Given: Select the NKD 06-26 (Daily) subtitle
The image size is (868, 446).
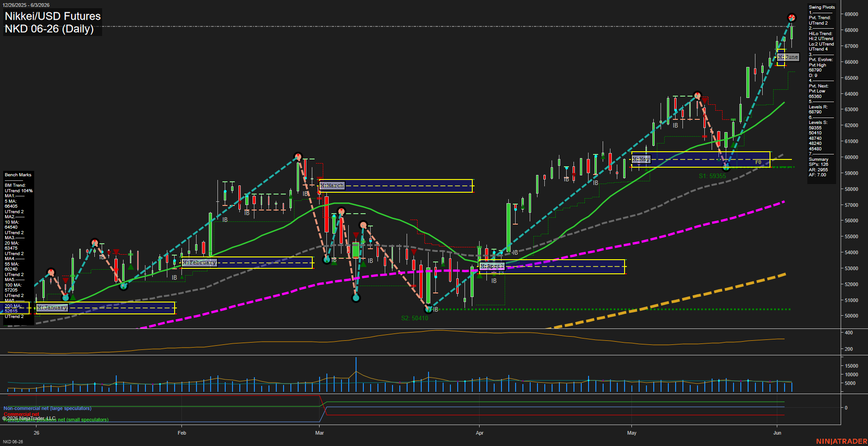Looking at the screenshot, I should [x=49, y=29].
